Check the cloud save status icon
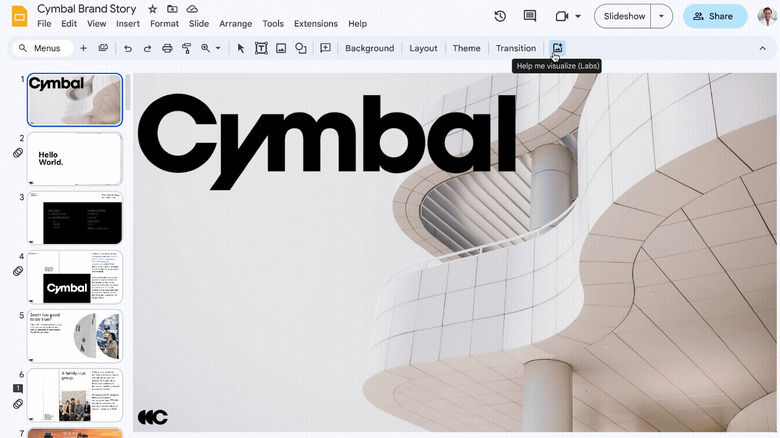780x438 pixels. click(192, 9)
